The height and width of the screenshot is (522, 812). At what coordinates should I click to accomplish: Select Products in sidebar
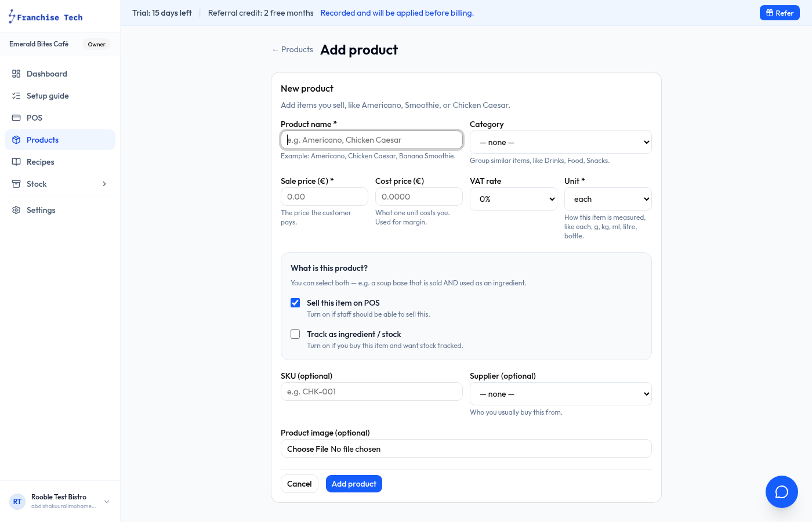pyautogui.click(x=60, y=140)
